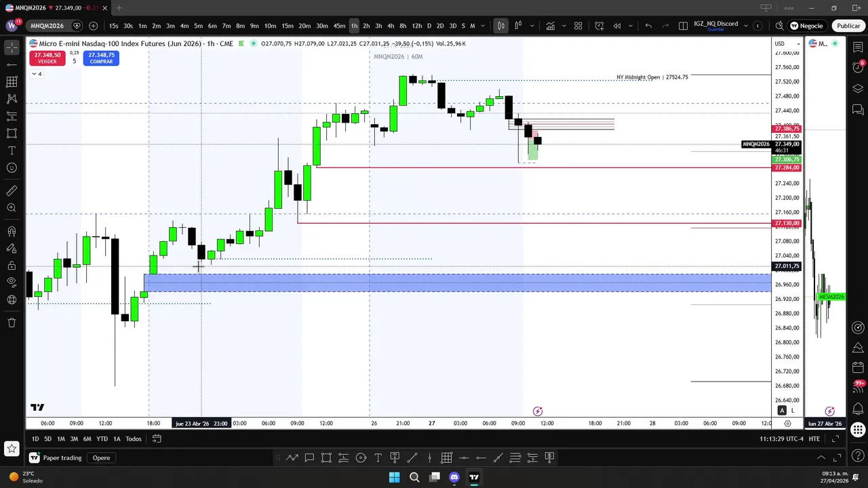Expand the timeframe interval dropdown
868x488 pixels.
click(x=483, y=26)
